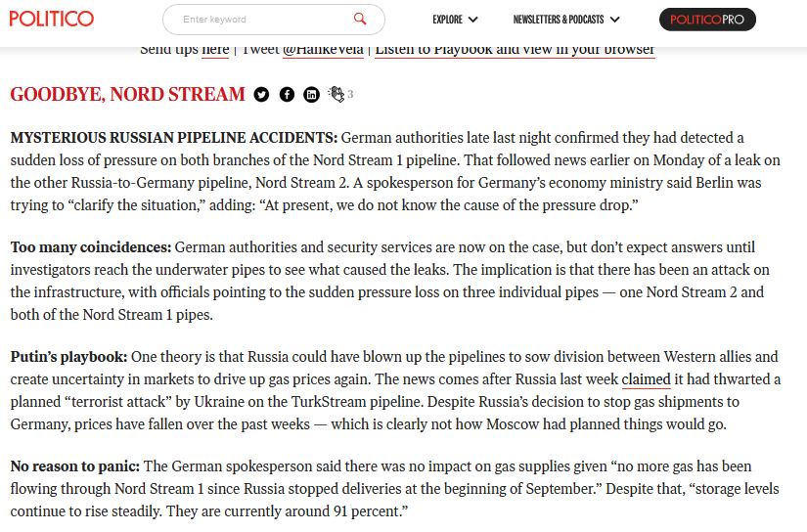Open the POLITICO PRO button
This screenshot has width=807, height=532.
tap(706, 20)
